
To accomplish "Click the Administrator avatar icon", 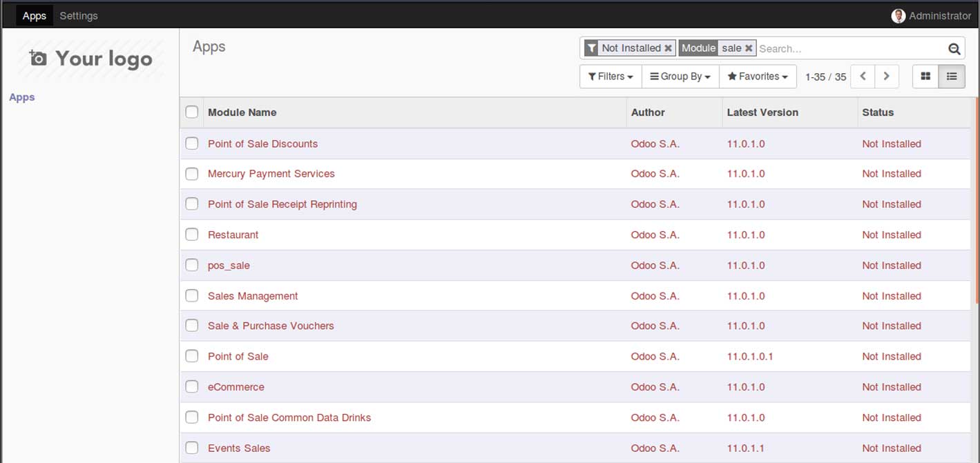I will (x=898, y=16).
